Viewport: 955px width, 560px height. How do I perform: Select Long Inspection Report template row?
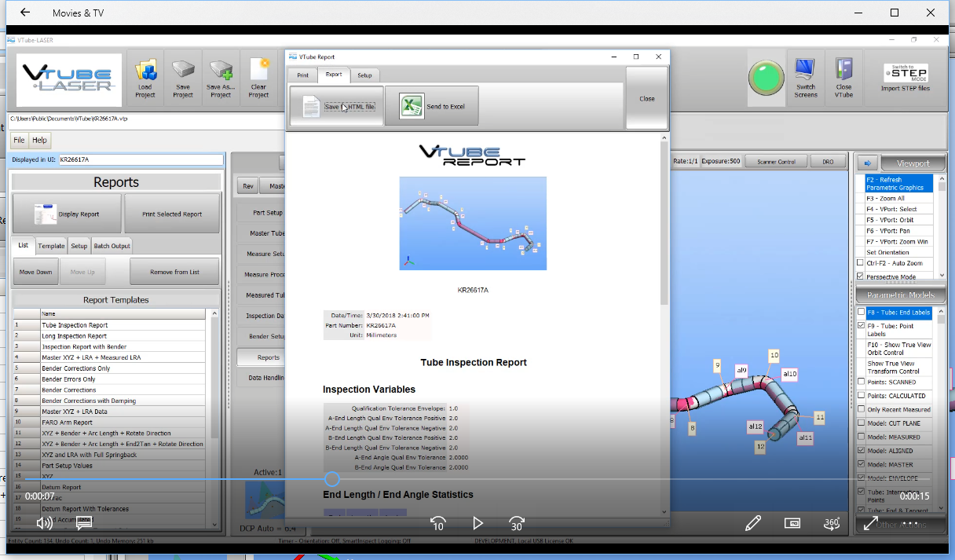(x=75, y=336)
